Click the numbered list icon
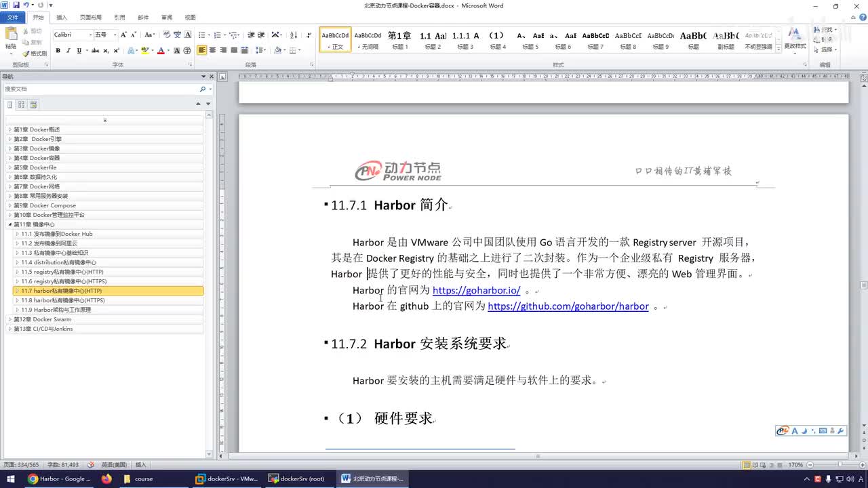This screenshot has width=868, height=488. pos(218,35)
